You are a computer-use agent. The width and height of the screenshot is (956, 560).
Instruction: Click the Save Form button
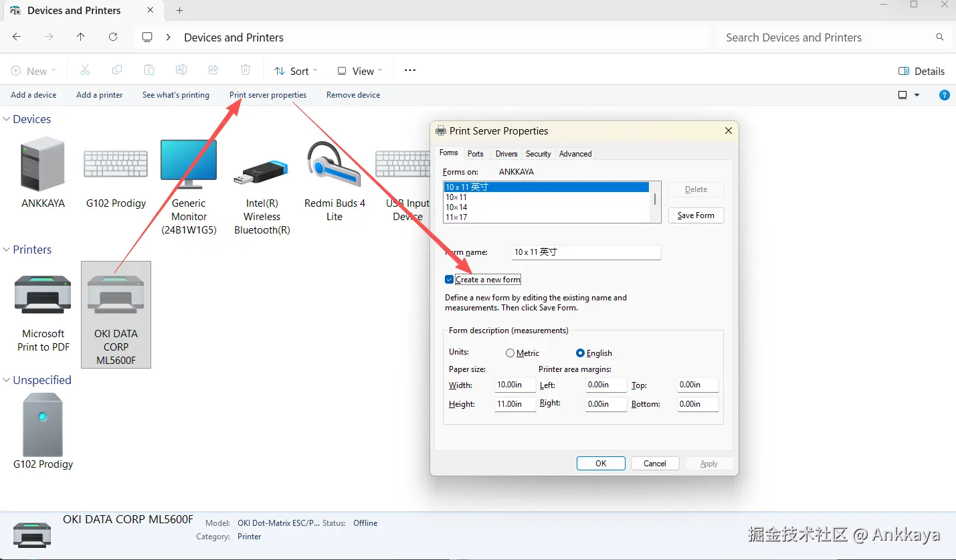tap(696, 215)
